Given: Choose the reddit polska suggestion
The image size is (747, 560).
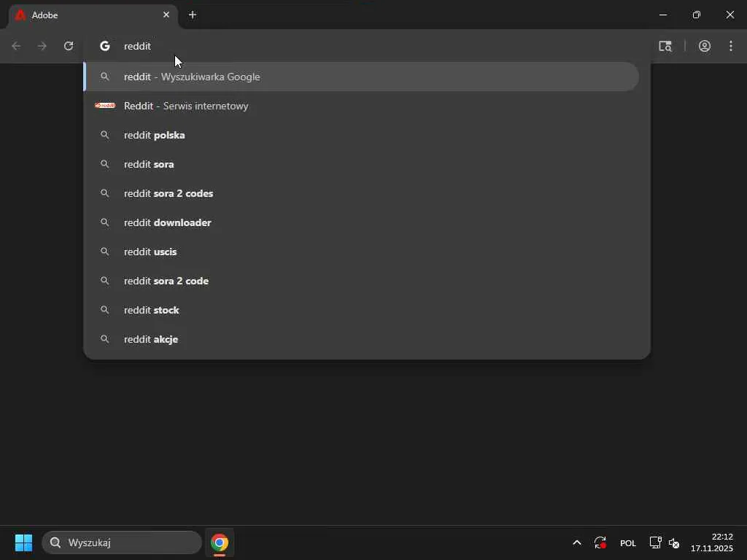Looking at the screenshot, I should coord(361,135).
